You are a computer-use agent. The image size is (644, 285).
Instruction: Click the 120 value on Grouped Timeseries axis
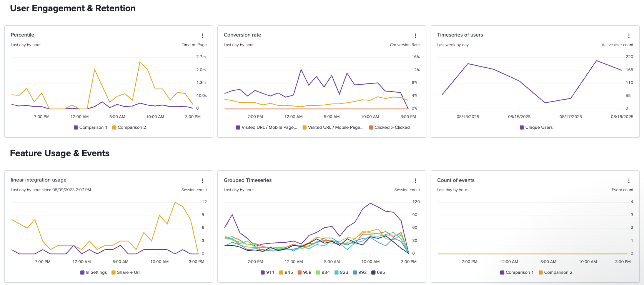[x=416, y=202]
